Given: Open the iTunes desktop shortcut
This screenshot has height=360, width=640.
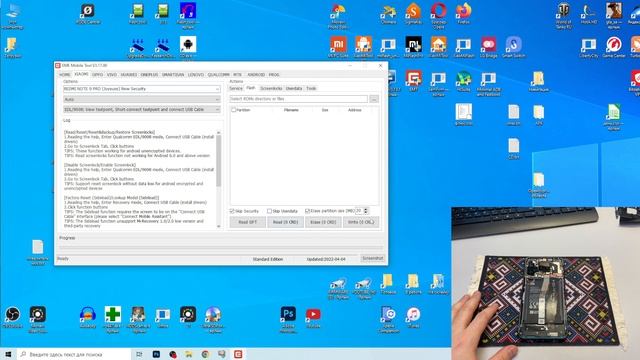Looking at the screenshot, I should (x=413, y=317).
